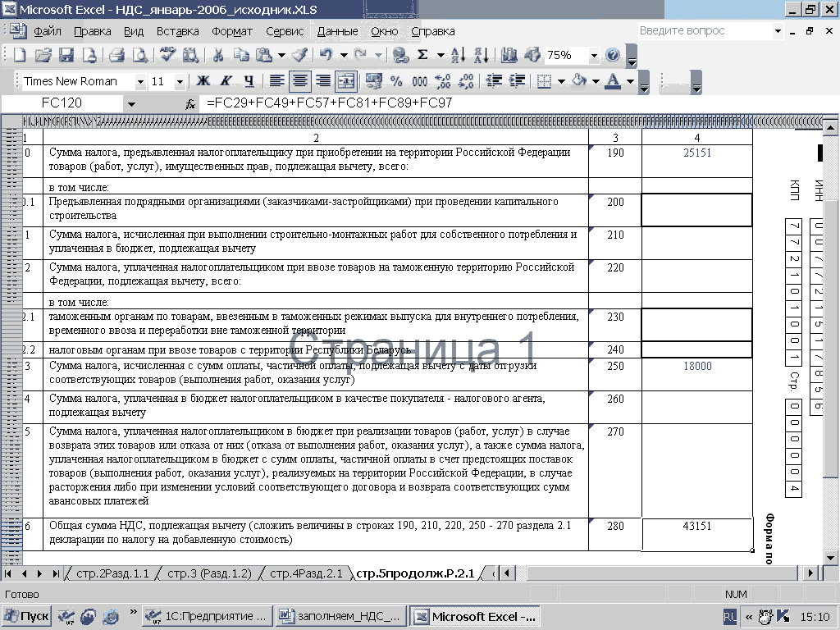Click the Save icon in toolbar
Image resolution: width=840 pixels, height=630 pixels.
66,56
